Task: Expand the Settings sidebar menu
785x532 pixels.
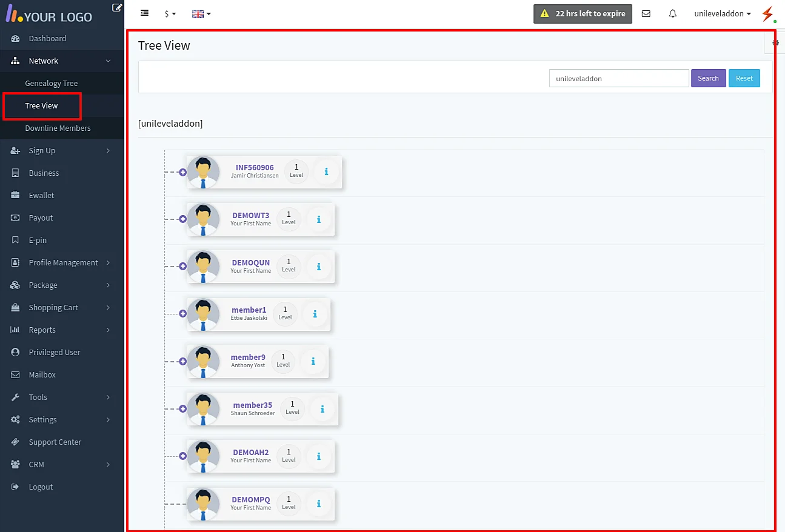Action: [x=62, y=419]
